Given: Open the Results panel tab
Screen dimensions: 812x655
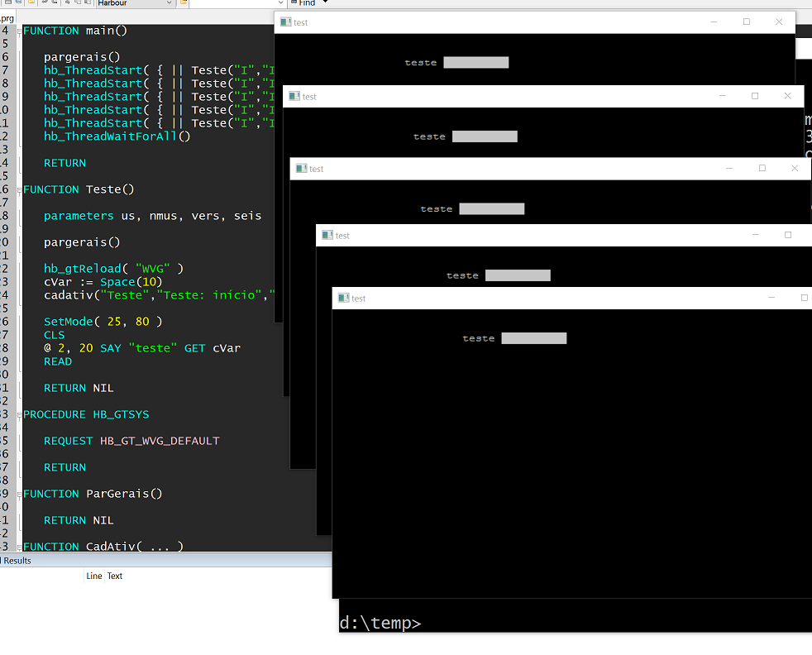Looking at the screenshot, I should click(16, 561).
